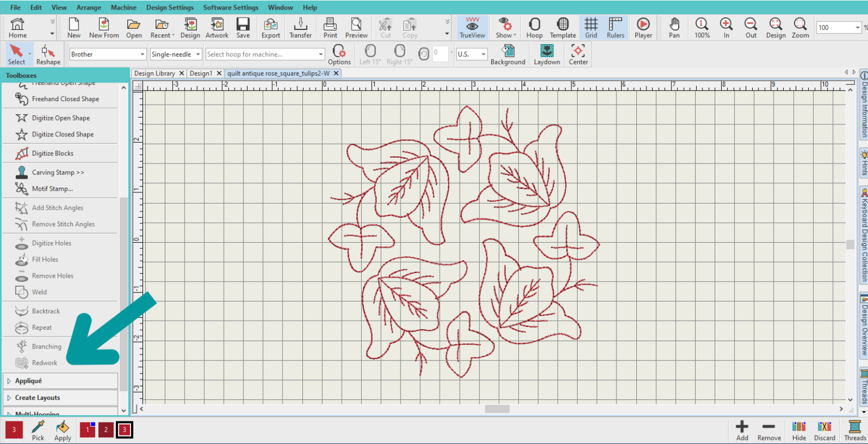Select the Digitize Blocks tool
868x444 pixels.
point(54,153)
